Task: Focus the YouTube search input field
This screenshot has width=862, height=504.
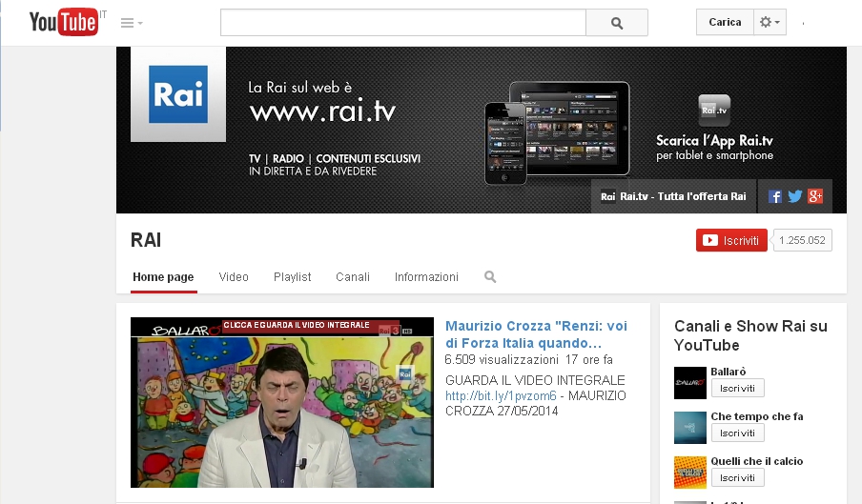Action: point(403,23)
